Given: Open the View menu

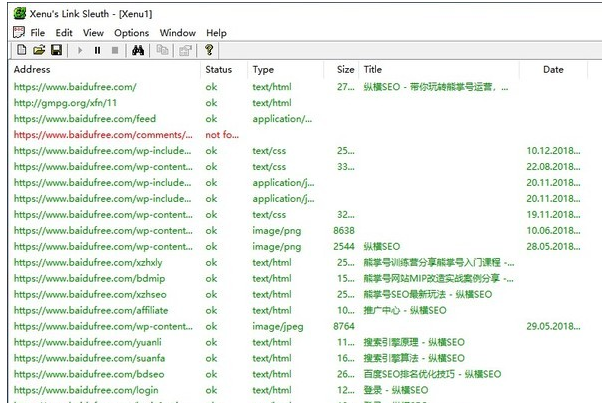Looking at the screenshot, I should click(x=93, y=33).
